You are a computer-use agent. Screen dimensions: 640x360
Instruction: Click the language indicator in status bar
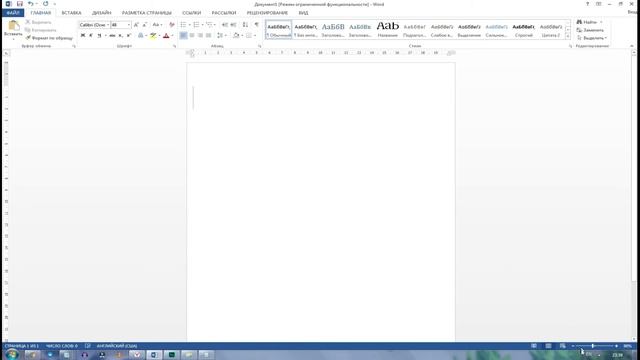coord(116,346)
